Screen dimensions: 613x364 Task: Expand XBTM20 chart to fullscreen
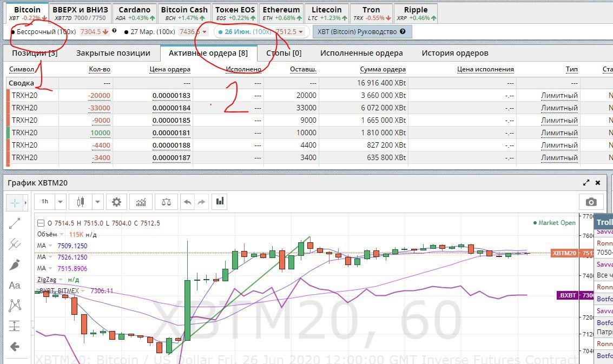click(x=586, y=183)
